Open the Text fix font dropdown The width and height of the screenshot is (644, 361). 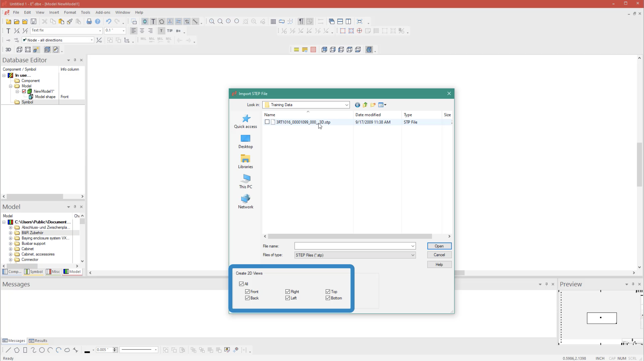tap(100, 30)
